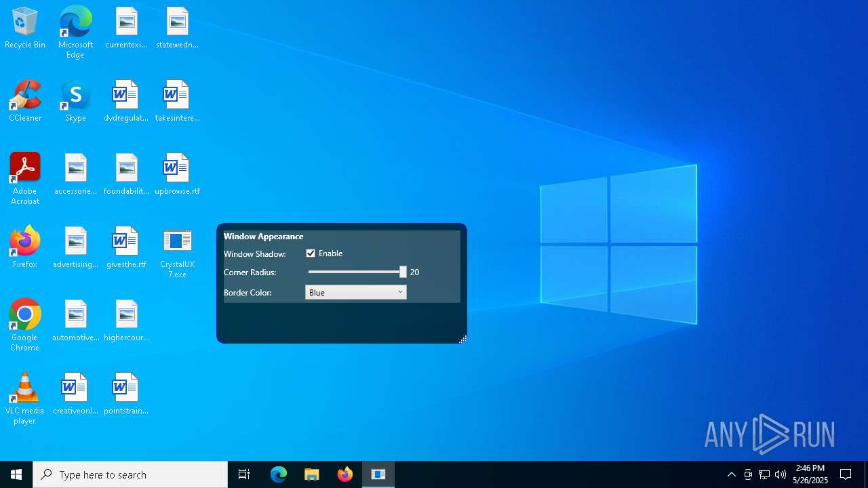Select the Adobe Acrobat desktop shortcut

click(x=25, y=179)
